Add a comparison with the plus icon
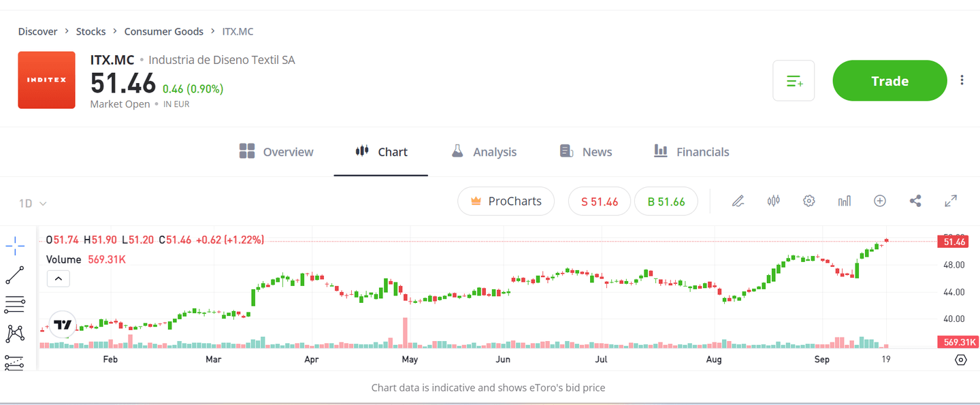This screenshot has height=405, width=980. pos(879,201)
